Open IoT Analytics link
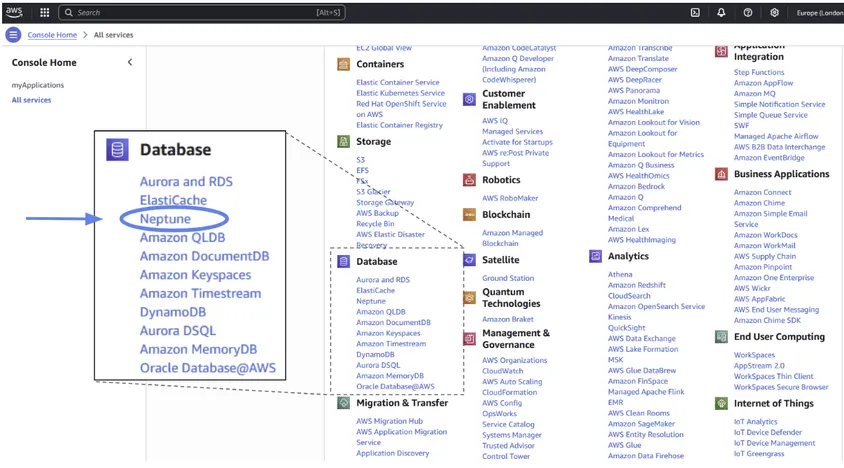The image size is (844, 468). [756, 422]
